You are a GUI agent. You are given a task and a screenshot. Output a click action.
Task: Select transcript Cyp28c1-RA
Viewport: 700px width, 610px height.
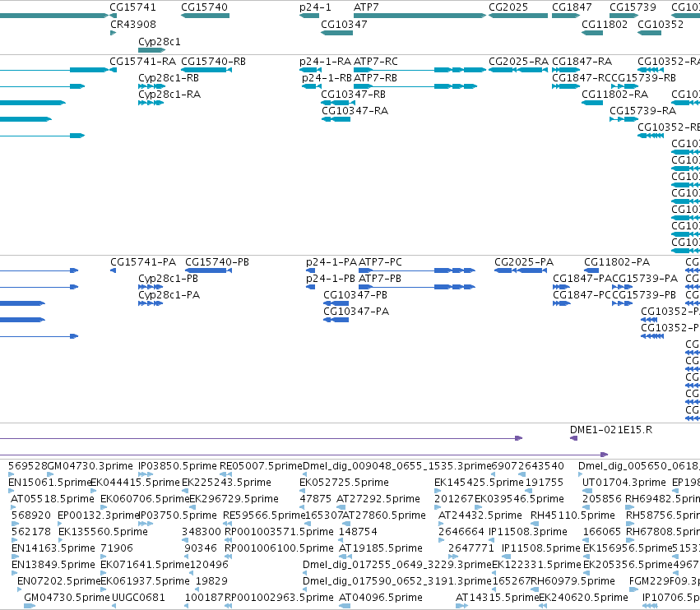click(x=169, y=95)
